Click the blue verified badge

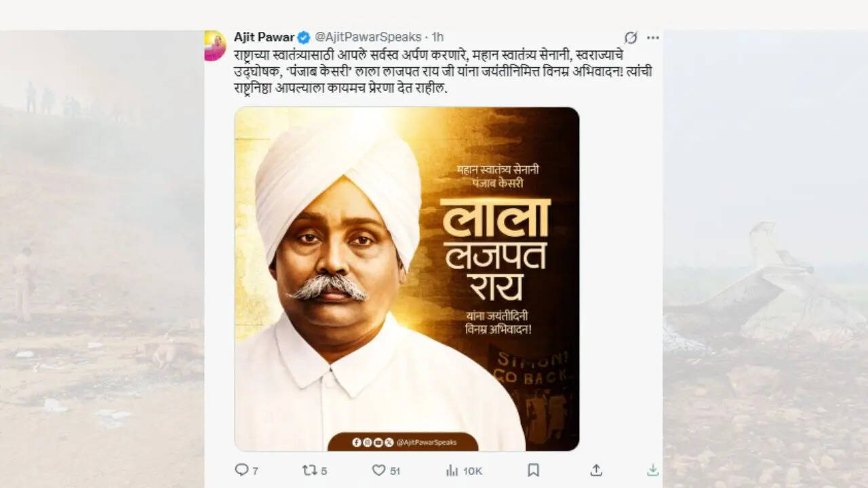click(304, 37)
